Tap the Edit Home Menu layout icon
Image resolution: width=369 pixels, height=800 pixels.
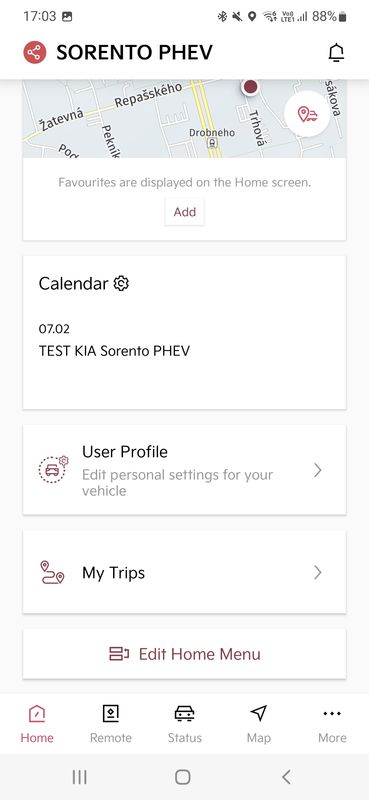(x=119, y=654)
